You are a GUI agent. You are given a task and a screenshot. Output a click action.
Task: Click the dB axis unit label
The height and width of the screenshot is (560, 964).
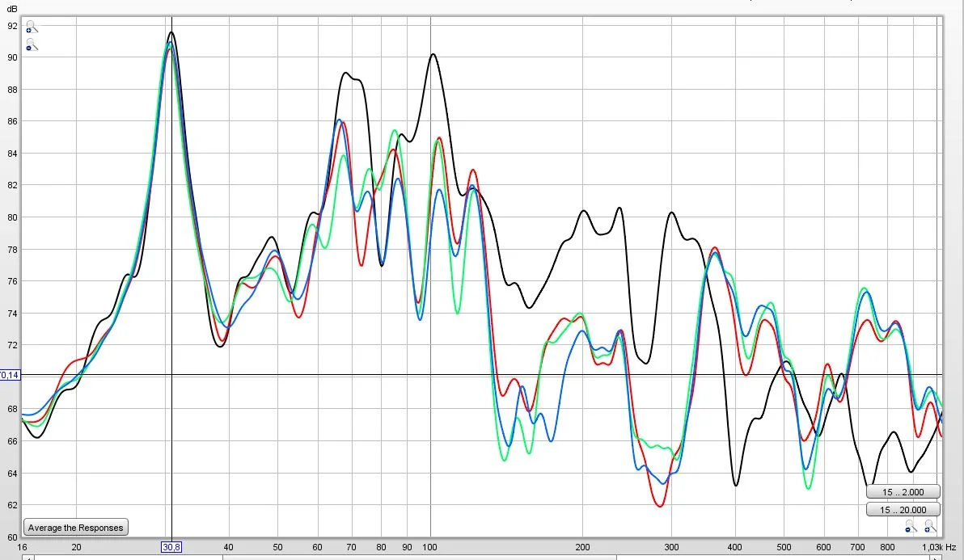tap(12, 9)
